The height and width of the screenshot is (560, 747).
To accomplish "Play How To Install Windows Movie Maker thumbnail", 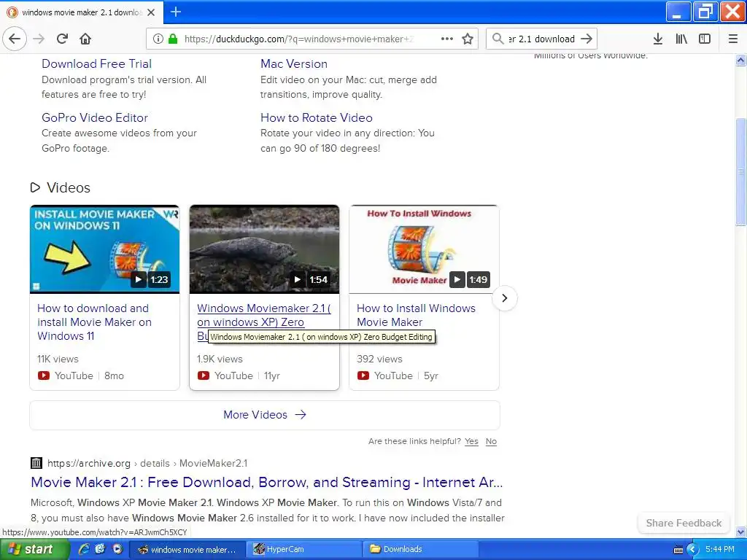I will click(424, 249).
